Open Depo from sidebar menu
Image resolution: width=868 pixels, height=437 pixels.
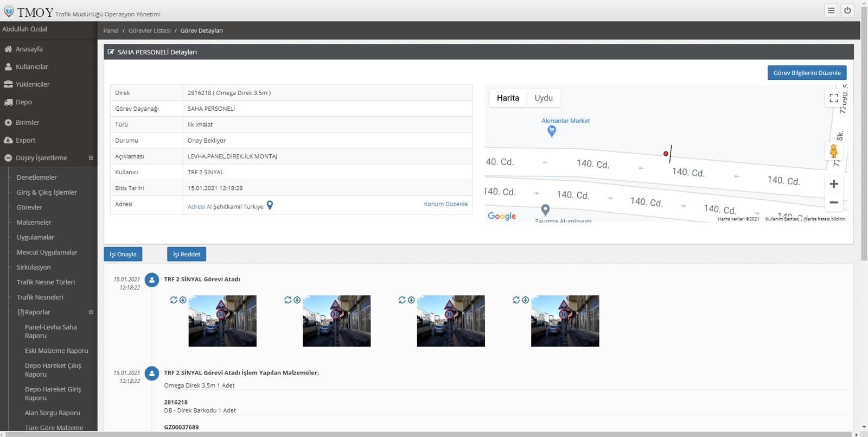[x=23, y=102]
